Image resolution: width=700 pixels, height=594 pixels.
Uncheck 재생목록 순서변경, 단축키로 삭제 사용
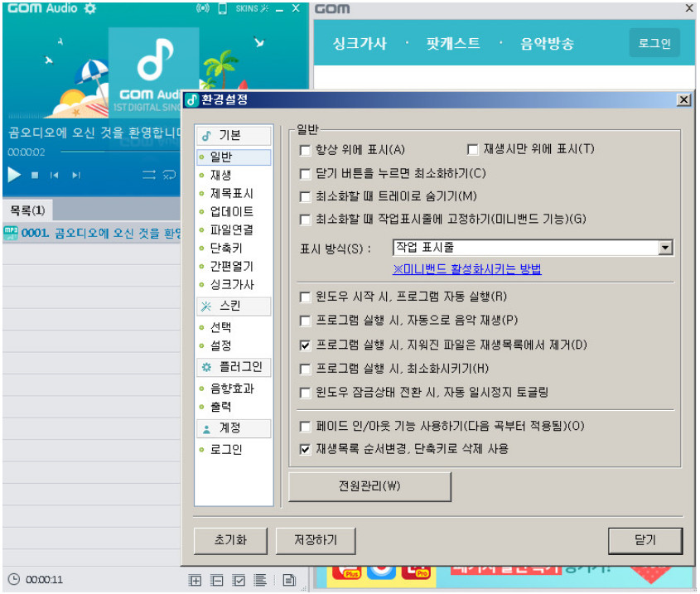click(306, 449)
